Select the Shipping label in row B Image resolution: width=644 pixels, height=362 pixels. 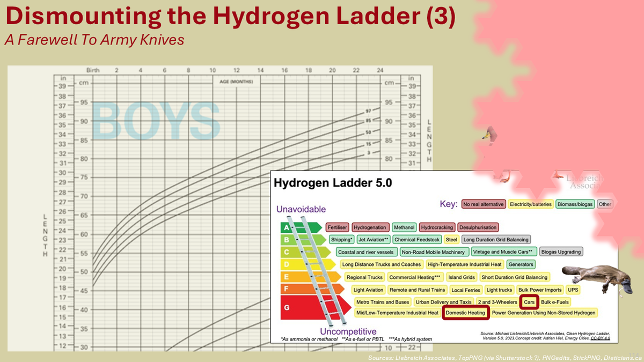pos(341,239)
